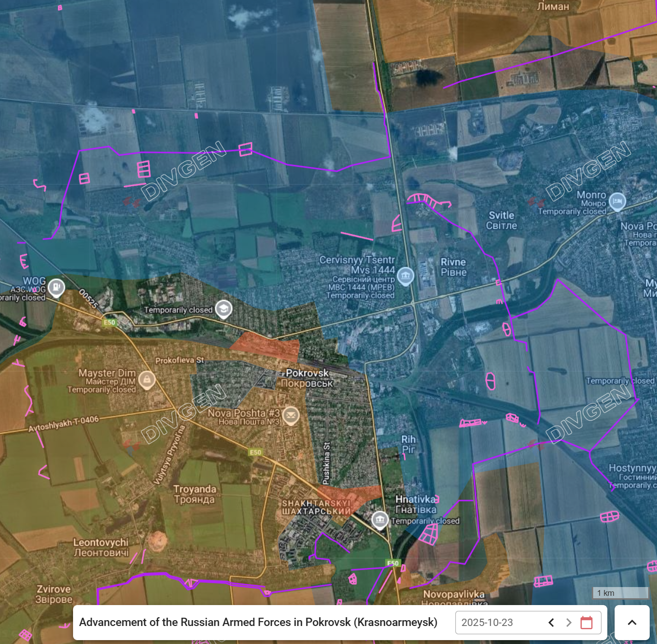Click the Svitle village label
Viewport: 657px width, 644px height.
click(502, 215)
